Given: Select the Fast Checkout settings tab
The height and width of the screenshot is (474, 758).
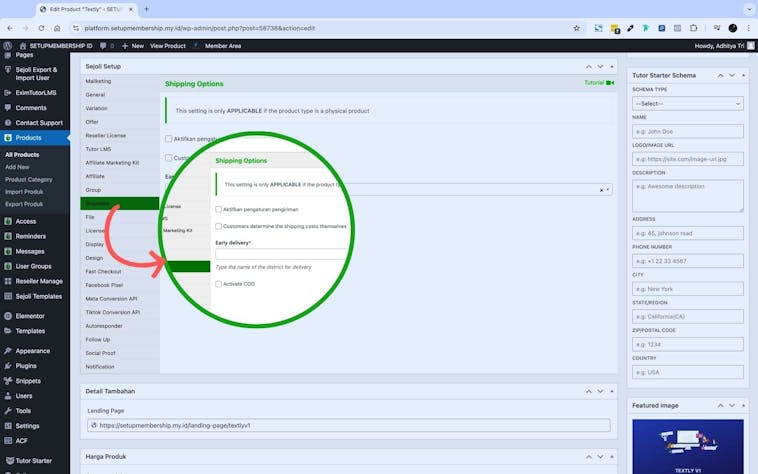Looking at the screenshot, I should pos(104,271).
